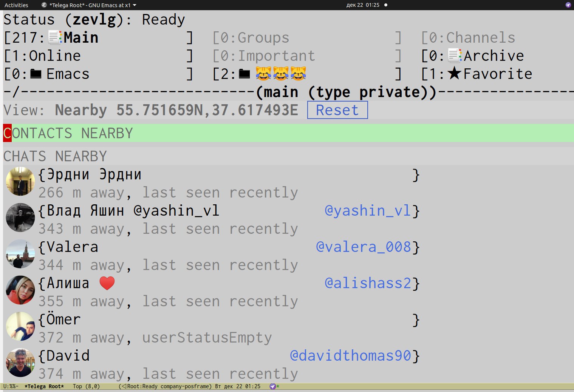Image resolution: width=574 pixels, height=392 pixels.
Task: Click the red heart beside Алиша
Action: coord(107,283)
